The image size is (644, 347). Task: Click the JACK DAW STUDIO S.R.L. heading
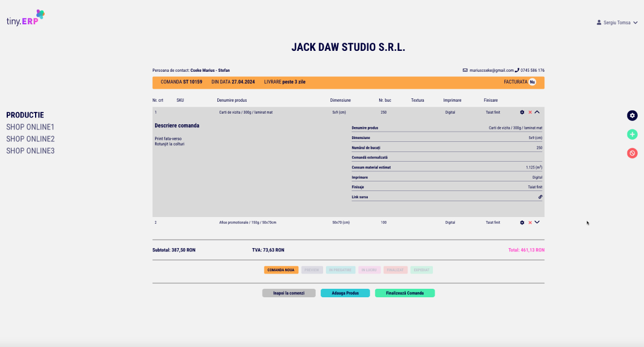click(348, 47)
